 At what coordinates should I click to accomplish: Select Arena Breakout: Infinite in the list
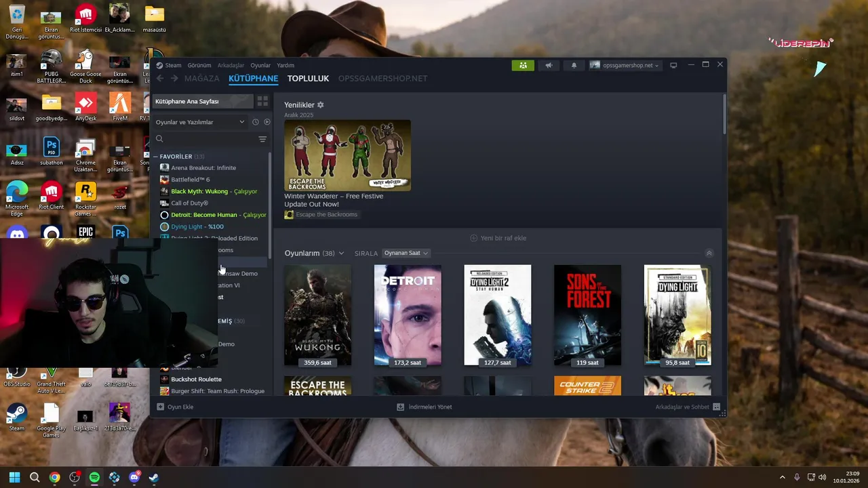tap(203, 167)
